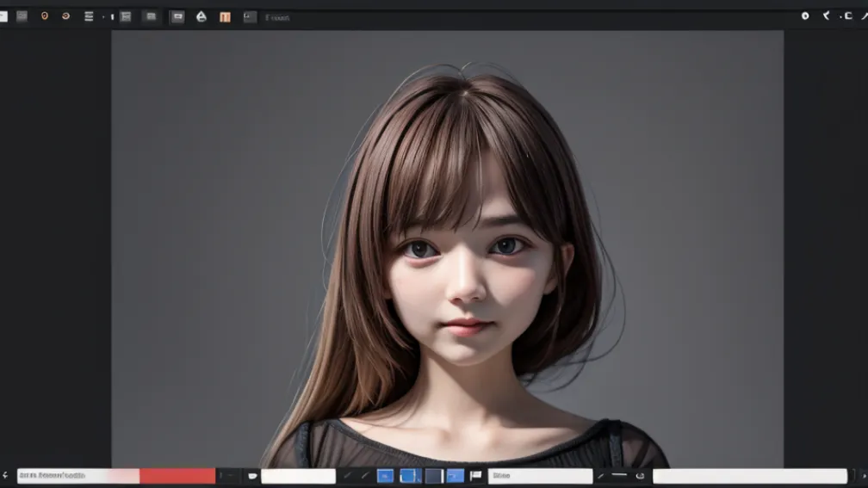Screen dimensions: 868x488
Task: Click the white triangle icon in top toolbar
Action: 201,16
